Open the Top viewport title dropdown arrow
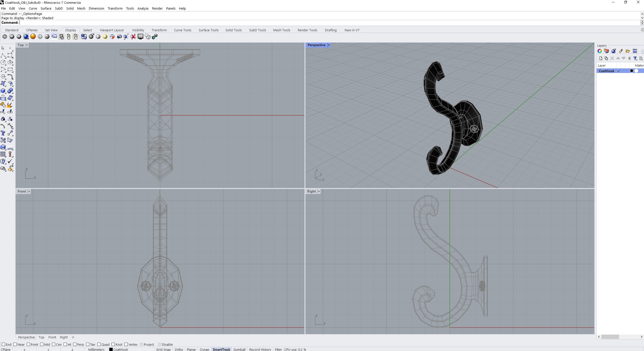644x351 pixels. [27, 45]
